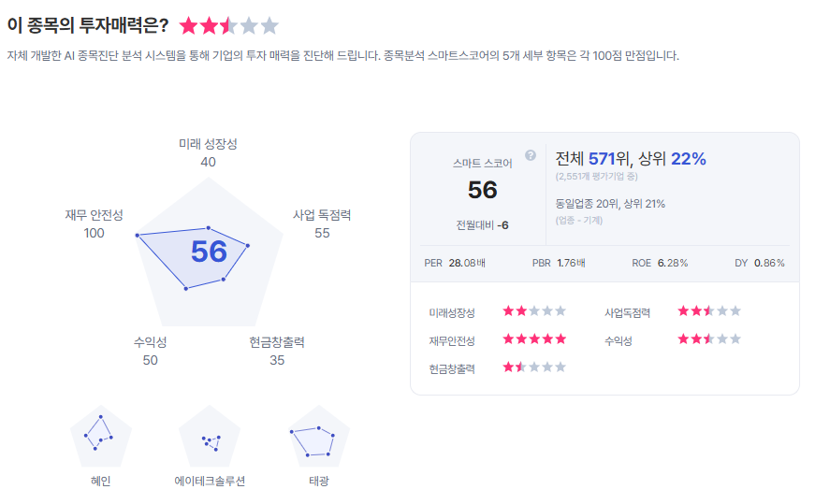Click the overall rank 571위 link
815x504 pixels.
click(607, 159)
